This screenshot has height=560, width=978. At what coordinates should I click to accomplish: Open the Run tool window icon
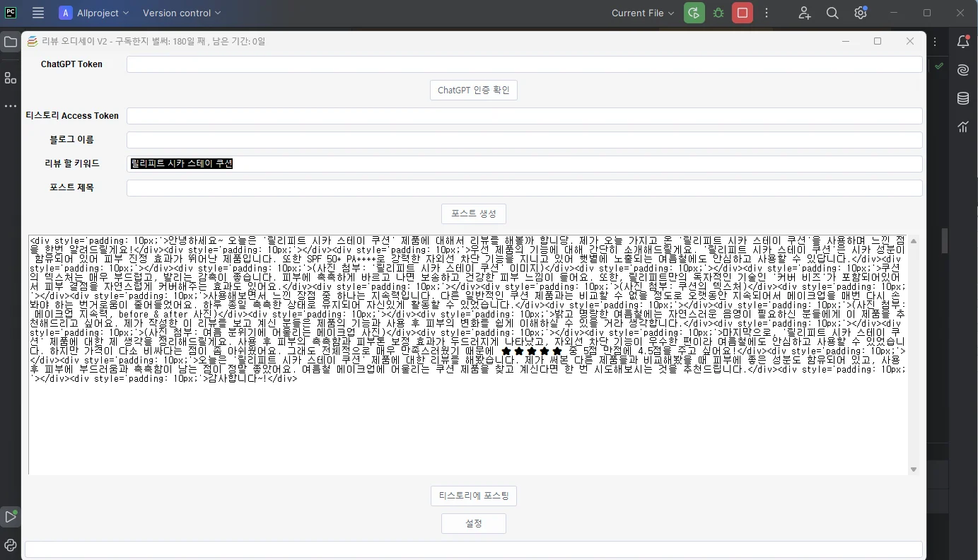(11, 517)
